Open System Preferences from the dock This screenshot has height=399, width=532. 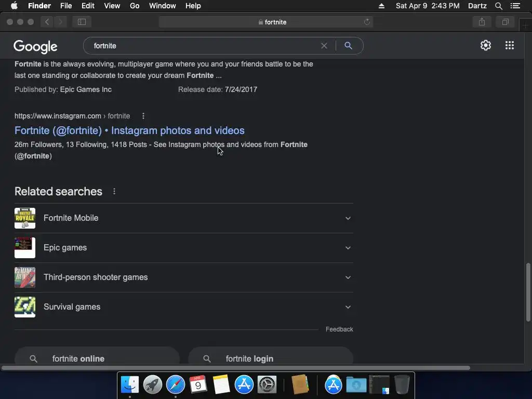coord(267,384)
